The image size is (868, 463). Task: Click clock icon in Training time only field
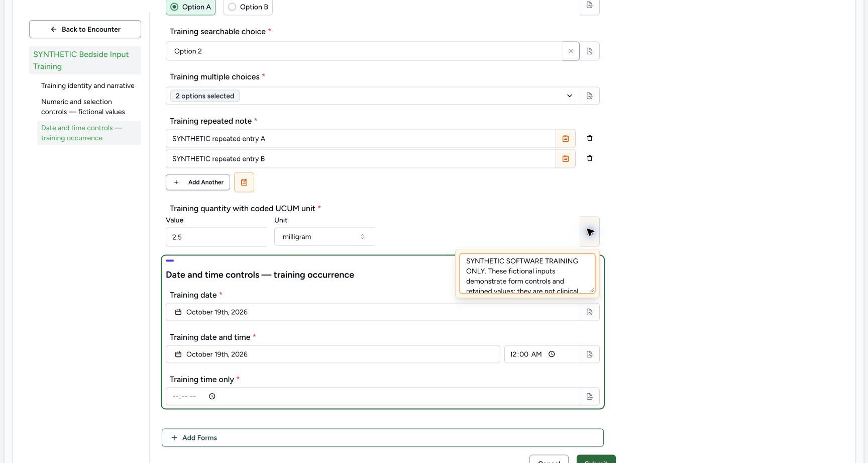pos(212,397)
